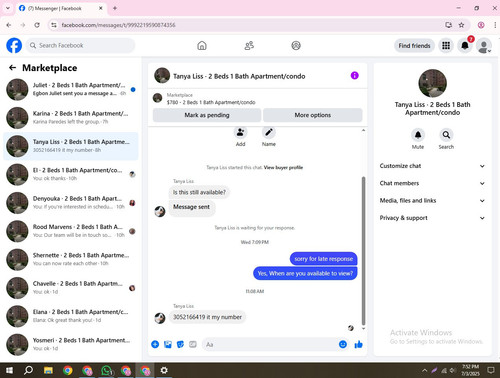The height and width of the screenshot is (378, 500).
Task: Click 'Yes, When are you available to view?' message
Action: [x=305, y=273]
